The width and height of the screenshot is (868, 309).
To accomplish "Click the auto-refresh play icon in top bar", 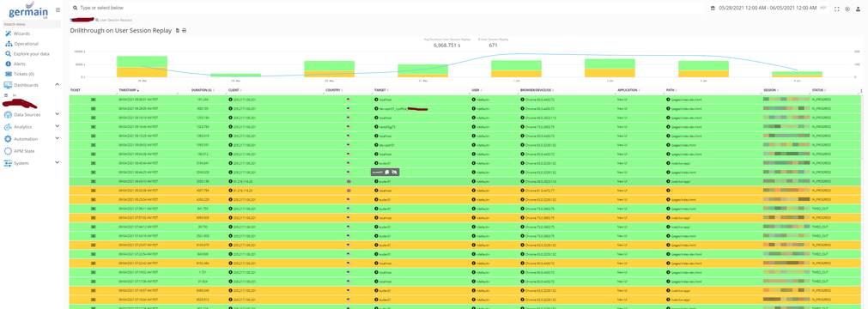I will pos(847,9).
